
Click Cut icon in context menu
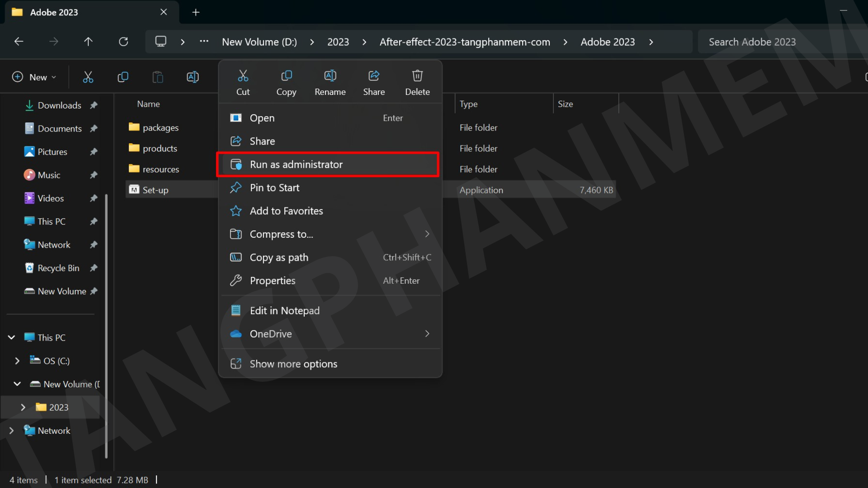[243, 76]
